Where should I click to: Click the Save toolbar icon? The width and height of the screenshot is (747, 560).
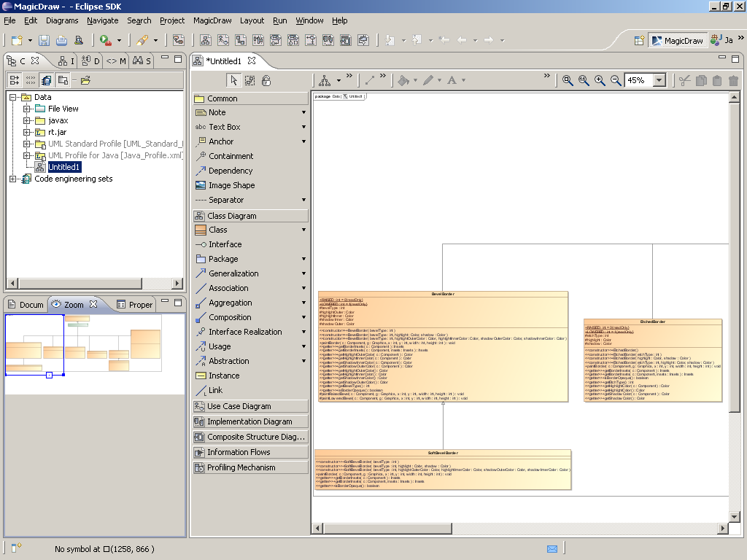pyautogui.click(x=44, y=41)
